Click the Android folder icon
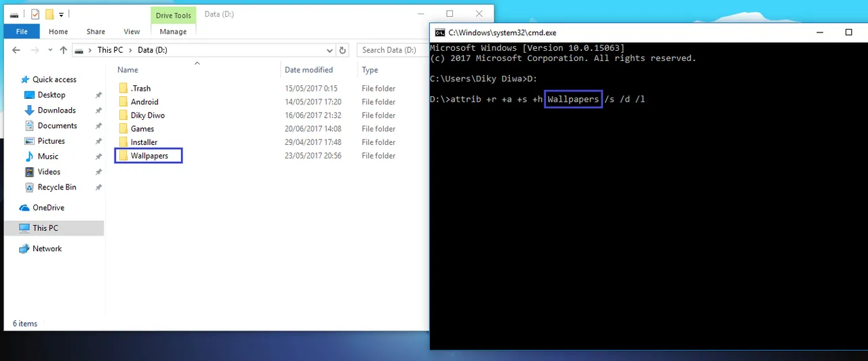This screenshot has height=361, width=868. click(123, 102)
